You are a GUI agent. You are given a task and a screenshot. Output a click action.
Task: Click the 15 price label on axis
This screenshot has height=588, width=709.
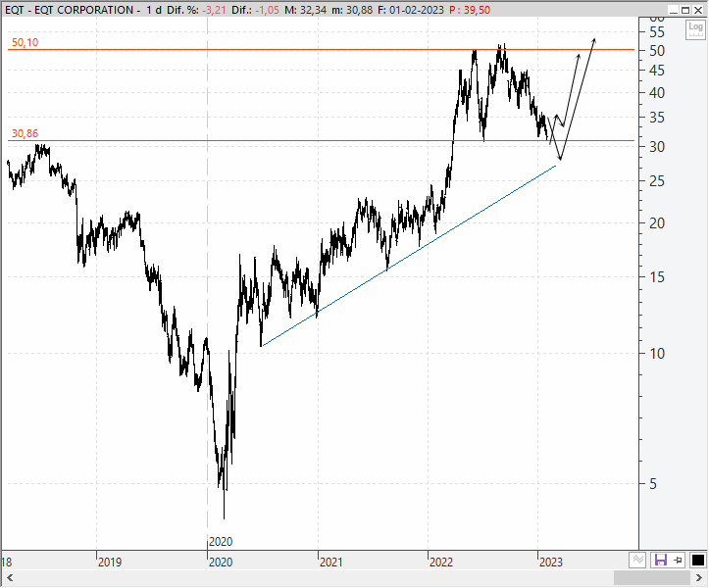[x=657, y=277]
